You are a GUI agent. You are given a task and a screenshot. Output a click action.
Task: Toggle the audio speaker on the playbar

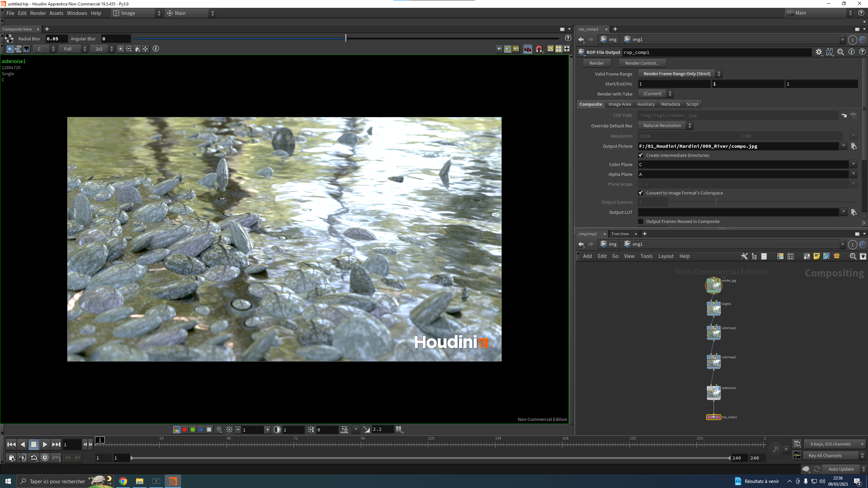[23, 458]
